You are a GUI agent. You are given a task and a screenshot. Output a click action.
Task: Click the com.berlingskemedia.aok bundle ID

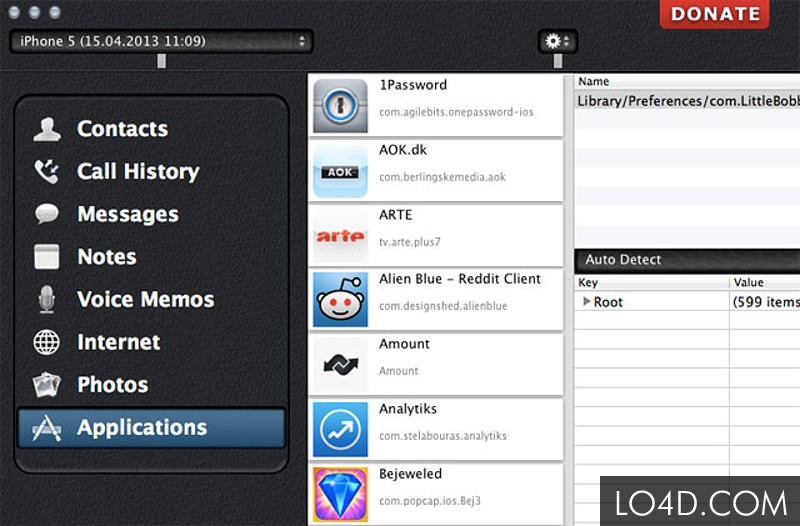(x=442, y=177)
